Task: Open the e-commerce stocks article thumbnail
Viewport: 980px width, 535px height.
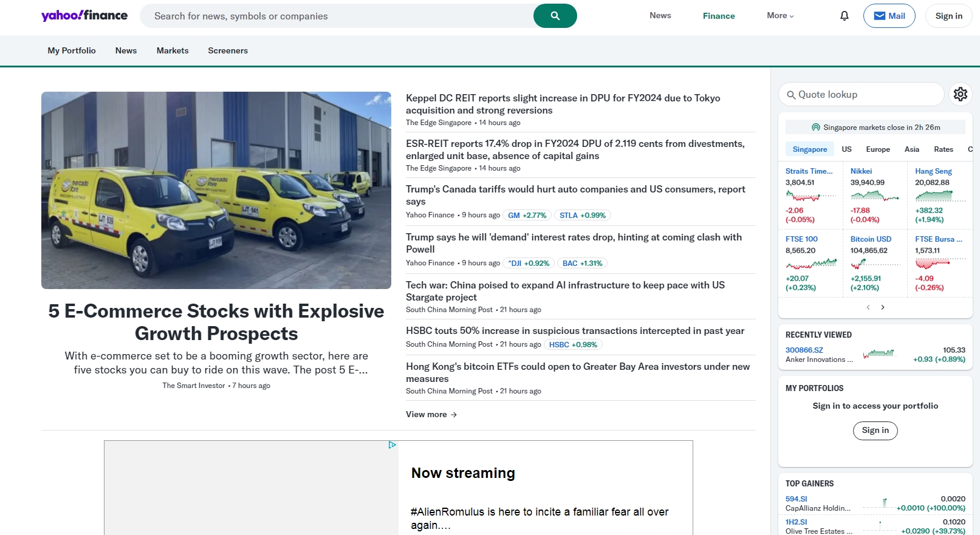Action: pyautogui.click(x=216, y=190)
